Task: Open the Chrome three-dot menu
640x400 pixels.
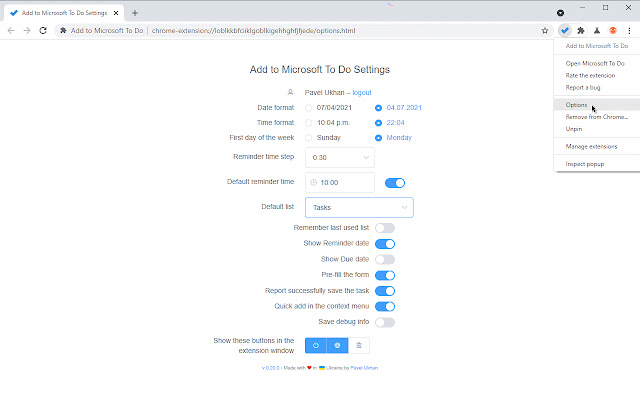Action: point(629,31)
